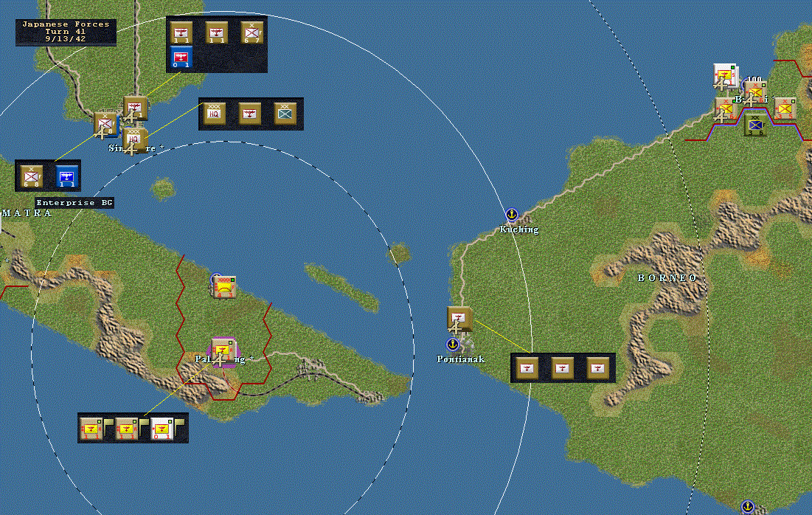The height and width of the screenshot is (515, 812).
Task: Select first air unit in Pontianak panel
Action: tap(527, 368)
